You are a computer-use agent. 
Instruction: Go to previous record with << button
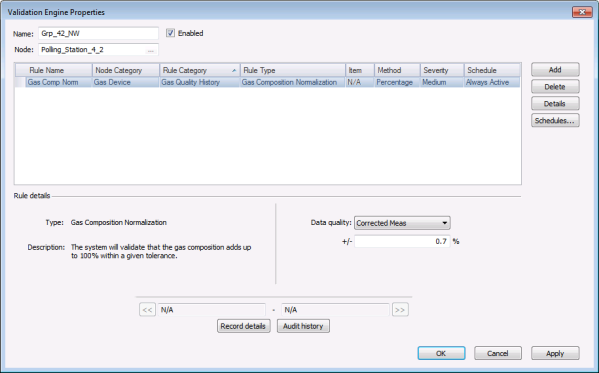(x=147, y=310)
